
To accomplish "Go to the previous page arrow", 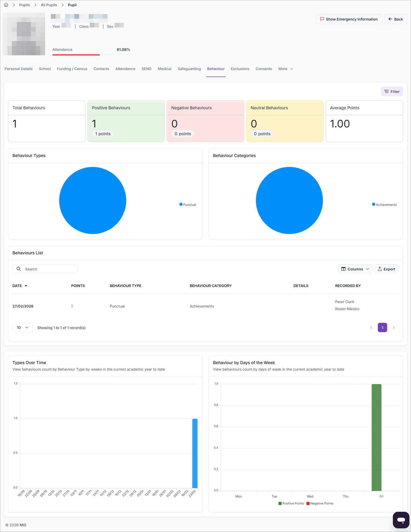I will [371, 328].
